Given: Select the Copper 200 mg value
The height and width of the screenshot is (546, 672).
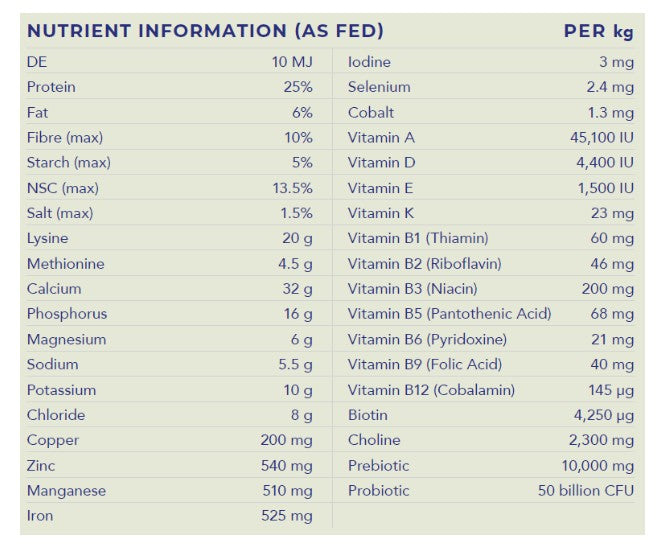Looking at the screenshot, I should click(286, 440).
